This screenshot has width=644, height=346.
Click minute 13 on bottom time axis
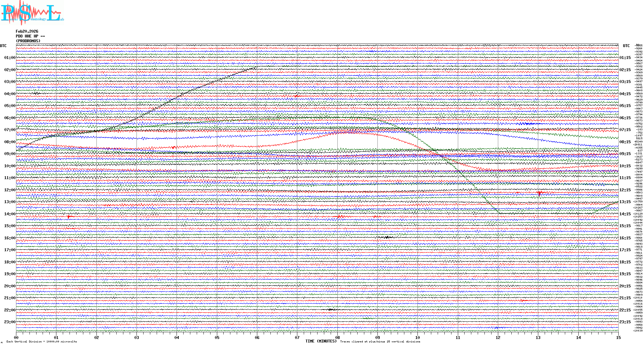click(x=538, y=338)
